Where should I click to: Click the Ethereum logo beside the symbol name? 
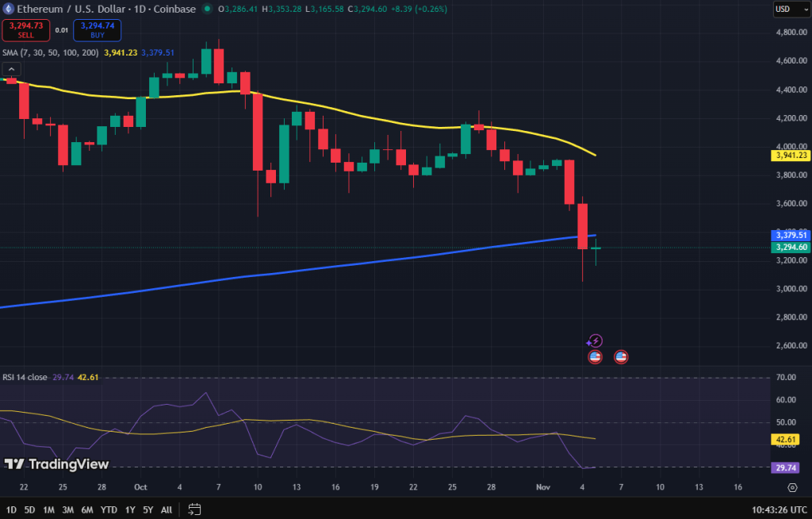(9, 10)
